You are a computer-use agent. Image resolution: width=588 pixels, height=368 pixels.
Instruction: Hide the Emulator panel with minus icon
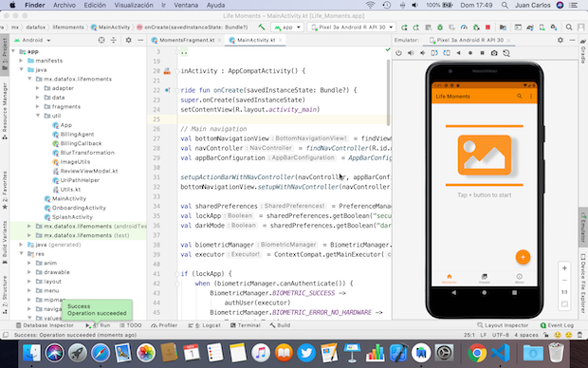(x=572, y=40)
